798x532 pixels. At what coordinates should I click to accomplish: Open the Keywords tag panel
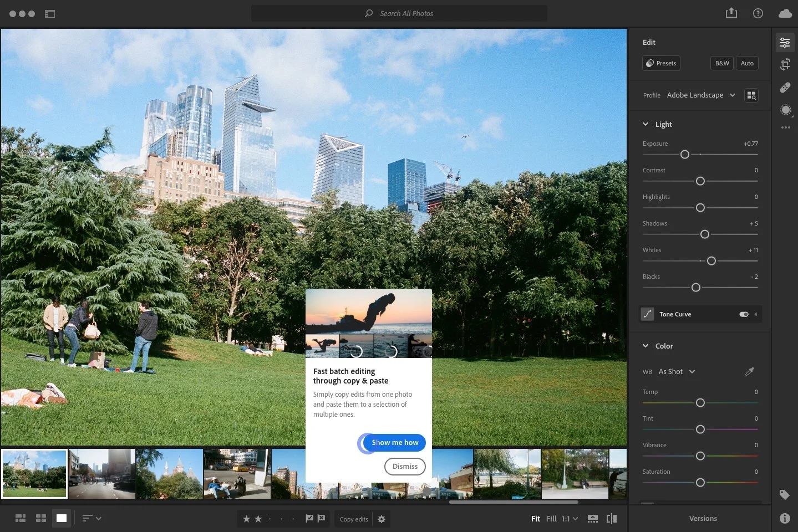(x=784, y=494)
